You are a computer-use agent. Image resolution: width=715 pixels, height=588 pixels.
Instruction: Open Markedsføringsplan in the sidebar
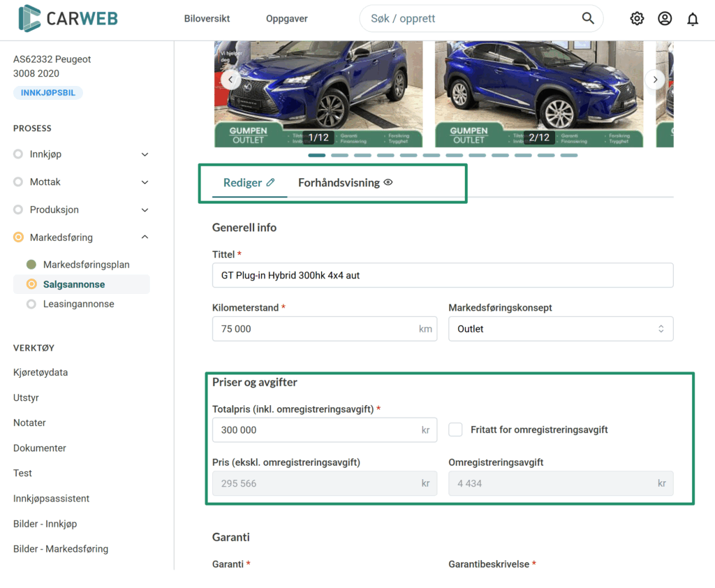(x=86, y=265)
